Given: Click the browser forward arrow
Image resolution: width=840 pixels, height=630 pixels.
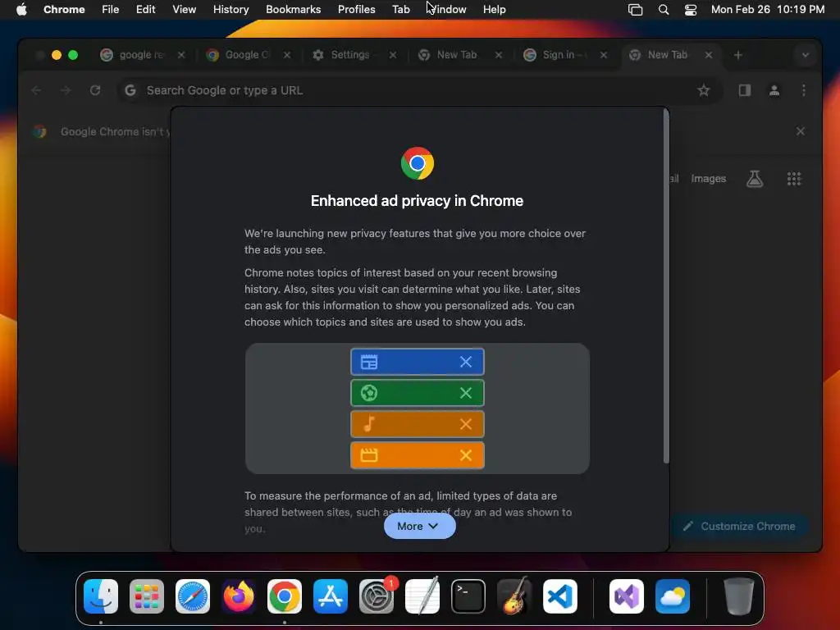Looking at the screenshot, I should 66,90.
